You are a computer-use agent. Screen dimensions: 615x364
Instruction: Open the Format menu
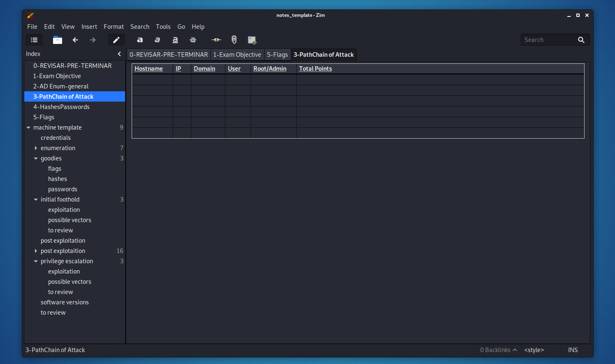pos(114,27)
